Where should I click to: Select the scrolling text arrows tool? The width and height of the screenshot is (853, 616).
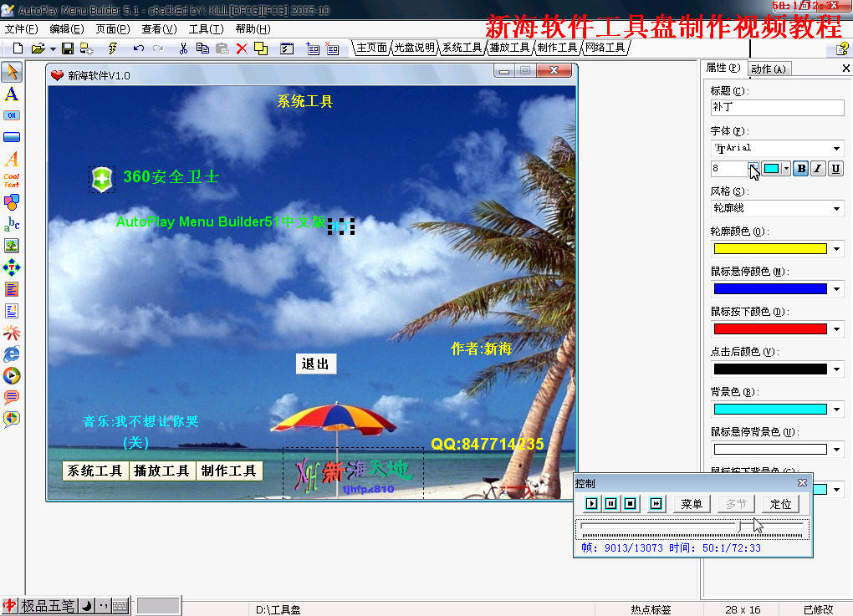pyautogui.click(x=12, y=267)
